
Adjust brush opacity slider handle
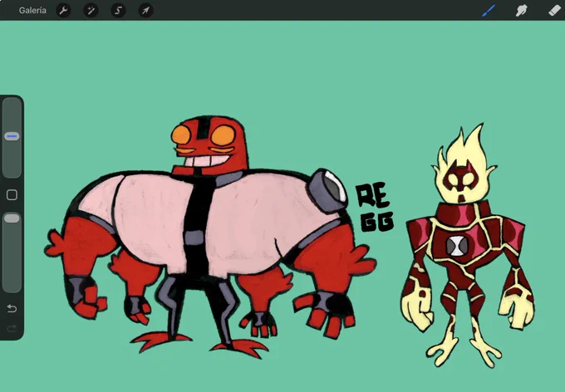click(12, 218)
